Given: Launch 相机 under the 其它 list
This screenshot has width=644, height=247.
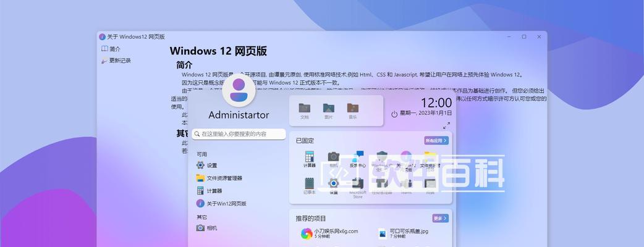Looking at the screenshot, I should click(206, 228).
